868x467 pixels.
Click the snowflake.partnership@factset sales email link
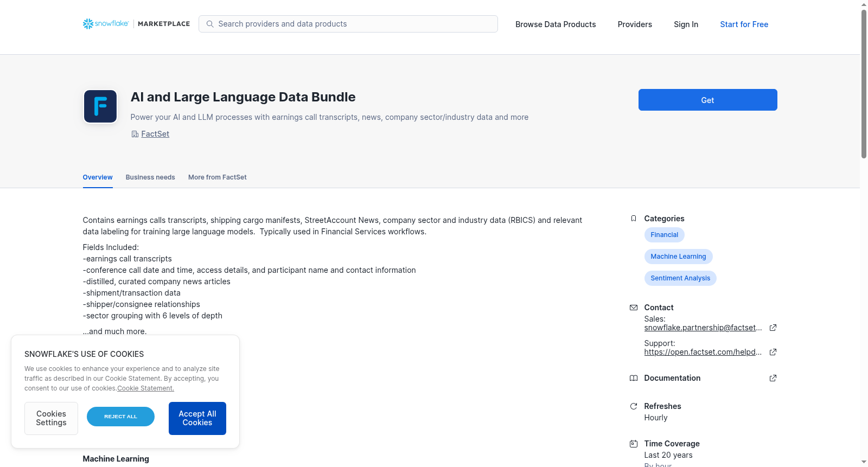tap(703, 328)
